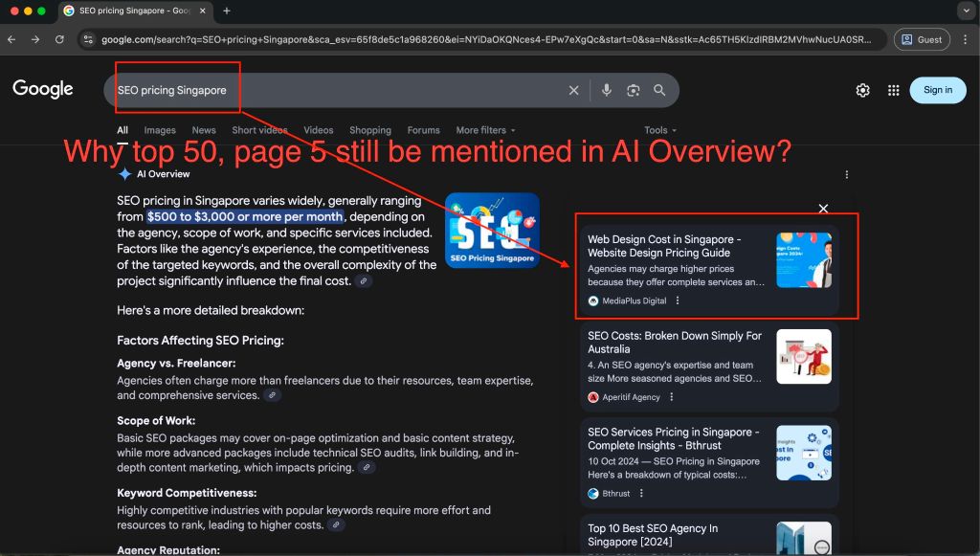Screen dimensions: 980x556
Task: Click the Google logo
Action: tap(42, 89)
